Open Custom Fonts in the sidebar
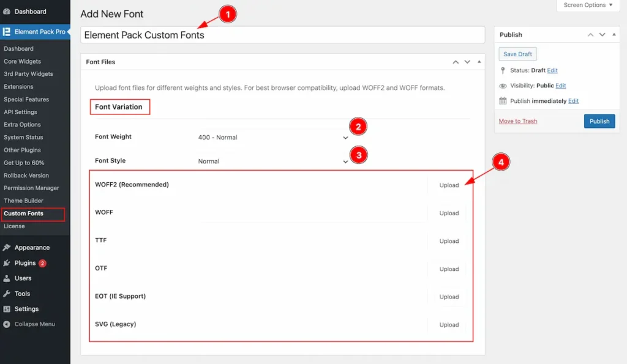 click(x=24, y=214)
